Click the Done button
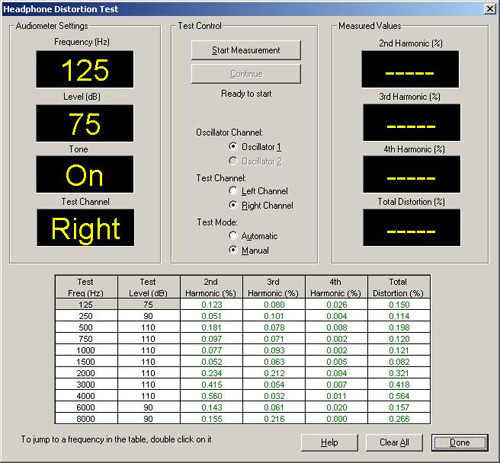This screenshot has width=500, height=463. tap(460, 443)
